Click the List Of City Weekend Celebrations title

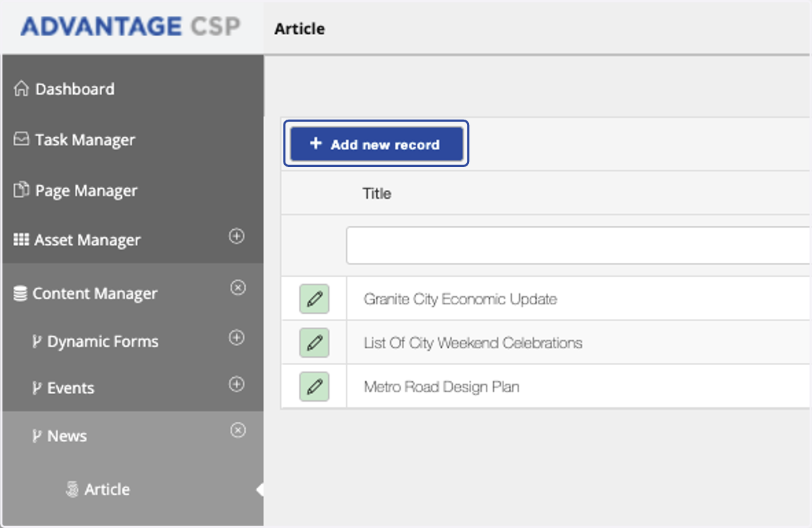click(x=473, y=343)
